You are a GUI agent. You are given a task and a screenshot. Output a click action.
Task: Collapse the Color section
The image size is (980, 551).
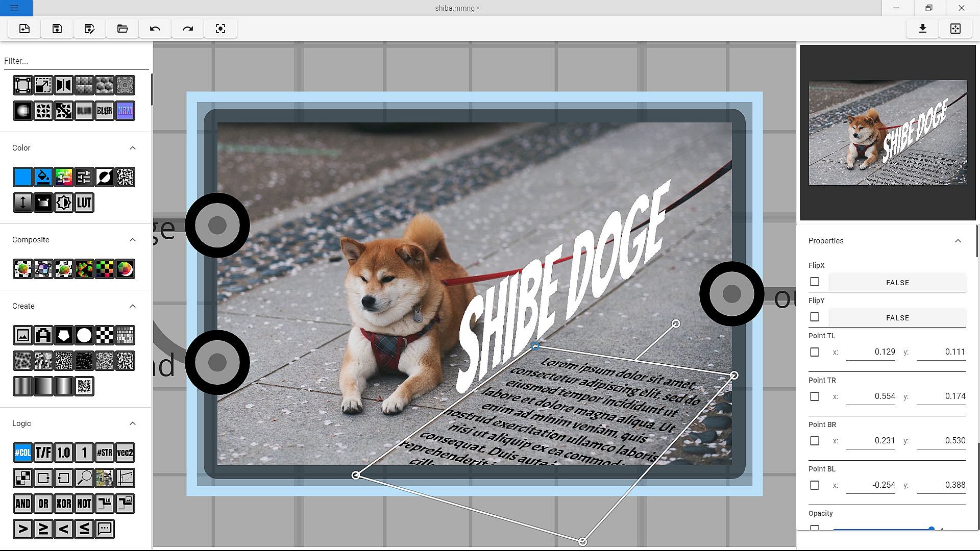click(x=133, y=148)
